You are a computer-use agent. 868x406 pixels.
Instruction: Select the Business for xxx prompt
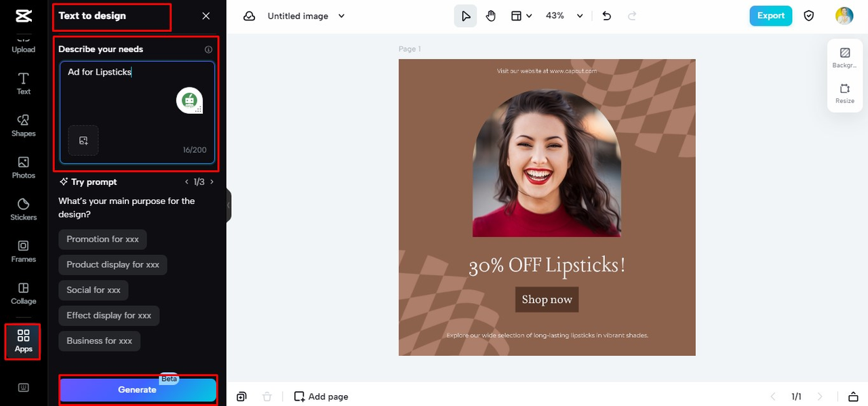(99, 341)
